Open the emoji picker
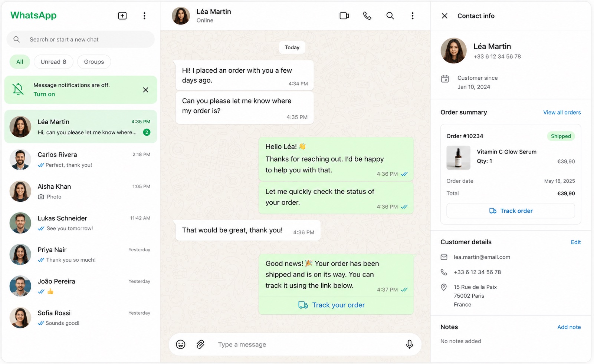Viewport: 594px width, 364px height. pos(181,344)
